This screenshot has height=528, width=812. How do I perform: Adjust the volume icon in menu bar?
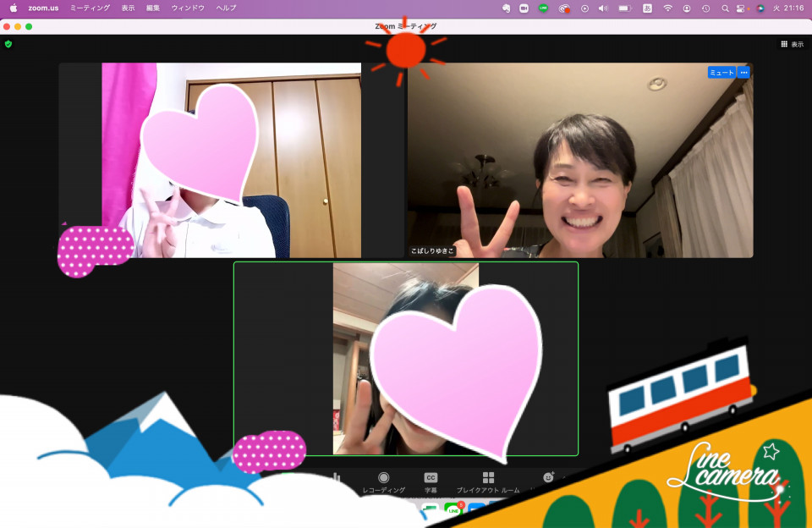click(x=603, y=8)
